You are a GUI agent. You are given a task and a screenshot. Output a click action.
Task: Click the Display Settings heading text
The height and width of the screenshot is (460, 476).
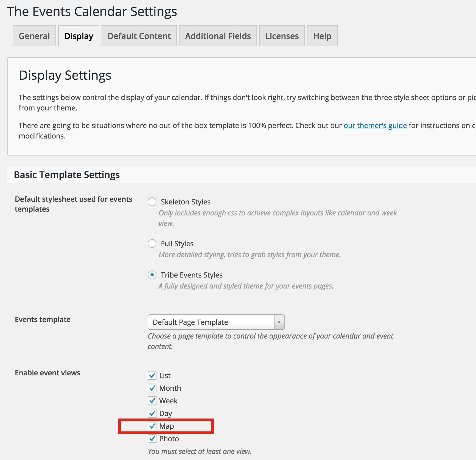[x=65, y=75]
